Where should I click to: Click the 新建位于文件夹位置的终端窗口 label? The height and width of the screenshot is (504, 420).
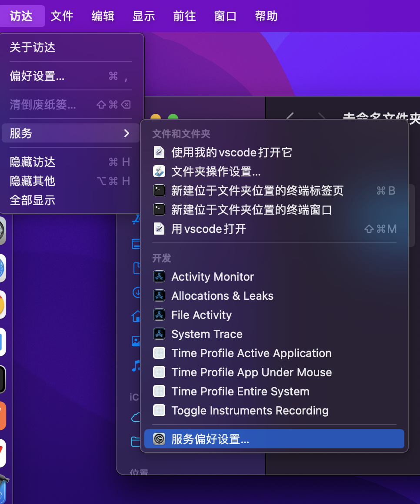(x=251, y=209)
